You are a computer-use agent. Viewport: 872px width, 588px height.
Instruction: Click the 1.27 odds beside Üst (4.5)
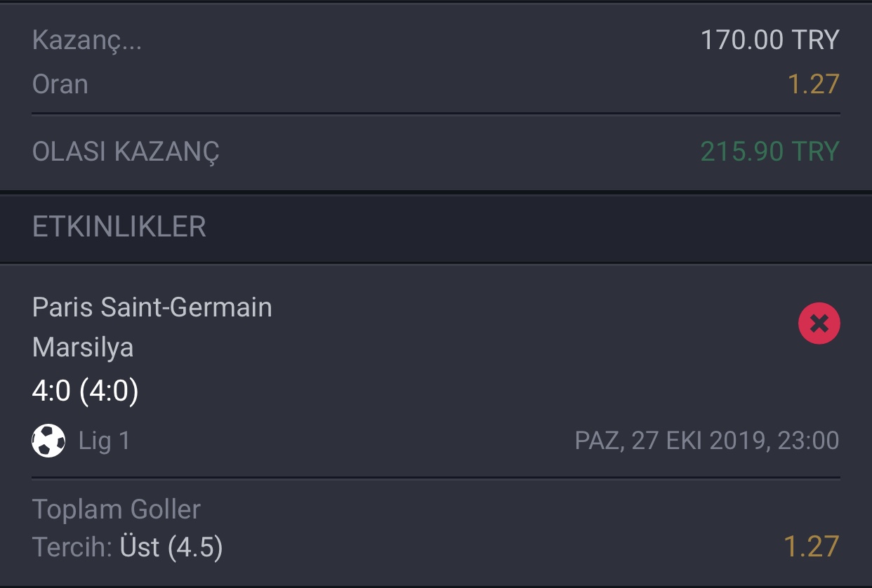[x=811, y=547]
